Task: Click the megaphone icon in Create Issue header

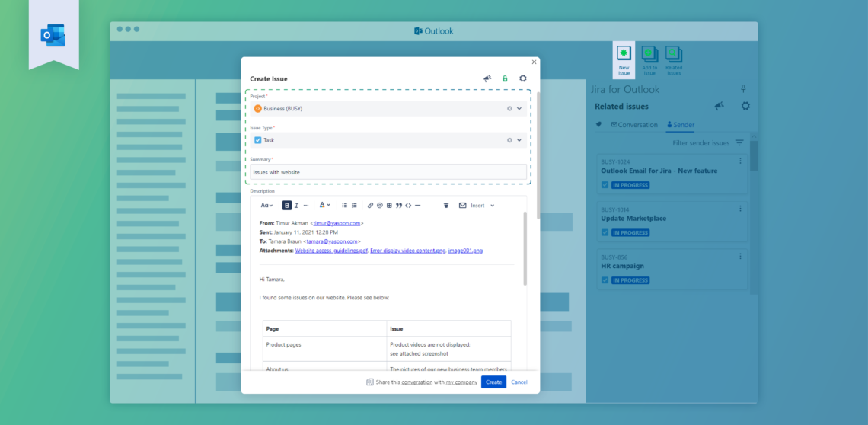Action: [487, 78]
